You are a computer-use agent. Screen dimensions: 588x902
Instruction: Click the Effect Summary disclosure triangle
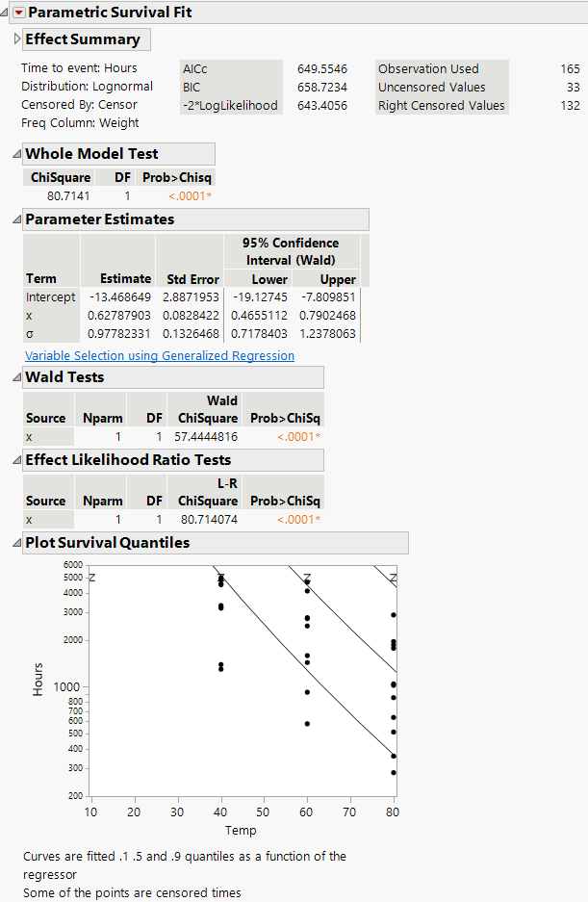(x=18, y=39)
